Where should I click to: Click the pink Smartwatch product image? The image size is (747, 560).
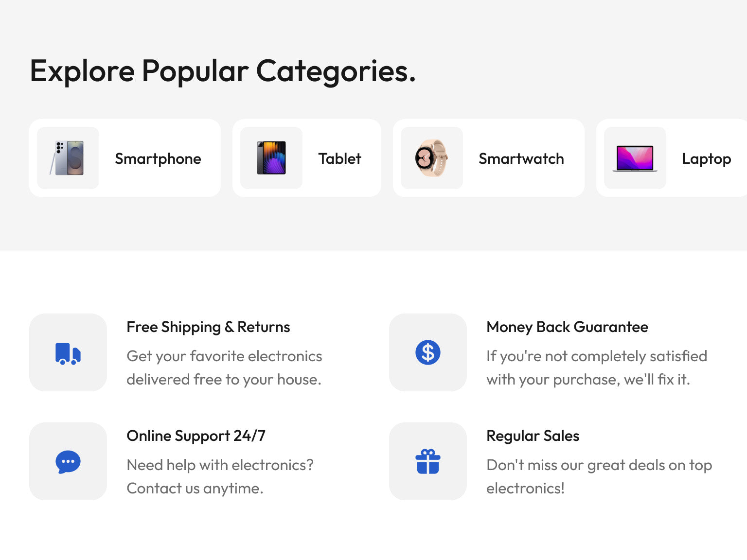pyautogui.click(x=431, y=158)
